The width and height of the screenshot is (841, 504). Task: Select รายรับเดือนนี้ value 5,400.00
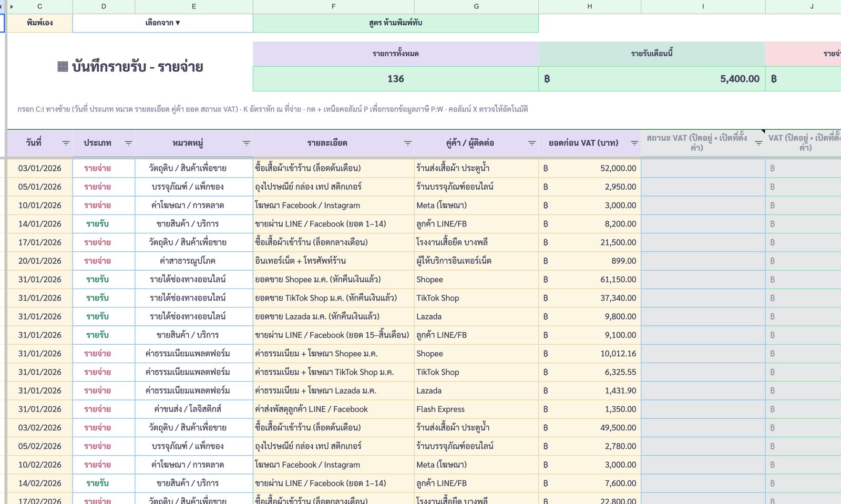[x=652, y=79]
